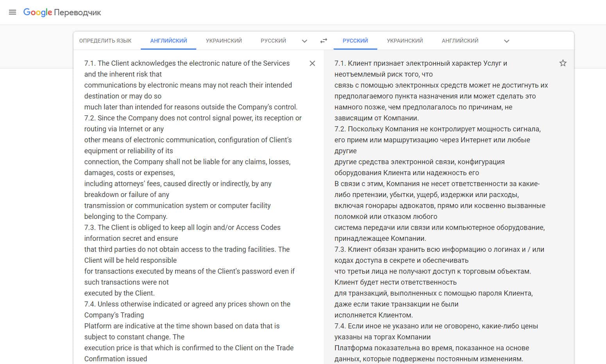The height and width of the screenshot is (364, 606).
Task: Place cursor at English paragraph 7.3 line
Action: [x=182, y=228]
